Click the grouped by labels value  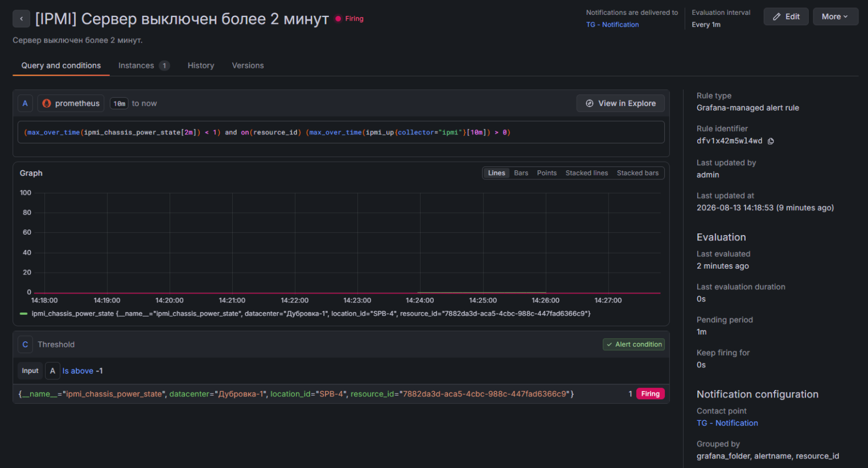pyautogui.click(x=768, y=456)
